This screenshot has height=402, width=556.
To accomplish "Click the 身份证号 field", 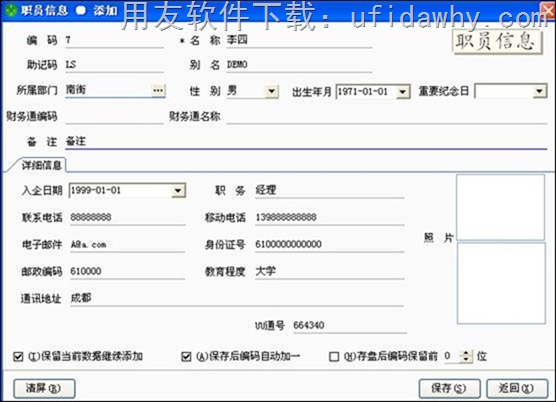I will 329,245.
